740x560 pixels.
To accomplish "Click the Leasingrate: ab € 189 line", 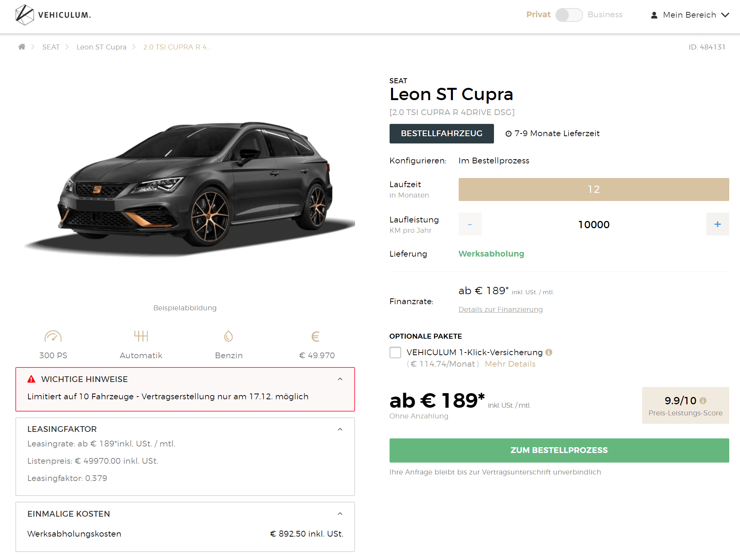I will pyautogui.click(x=101, y=444).
